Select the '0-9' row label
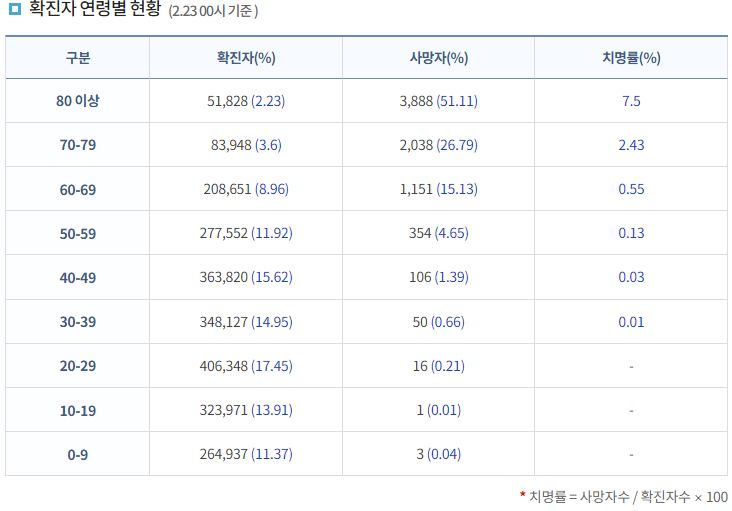732x511 pixels. tap(77, 455)
